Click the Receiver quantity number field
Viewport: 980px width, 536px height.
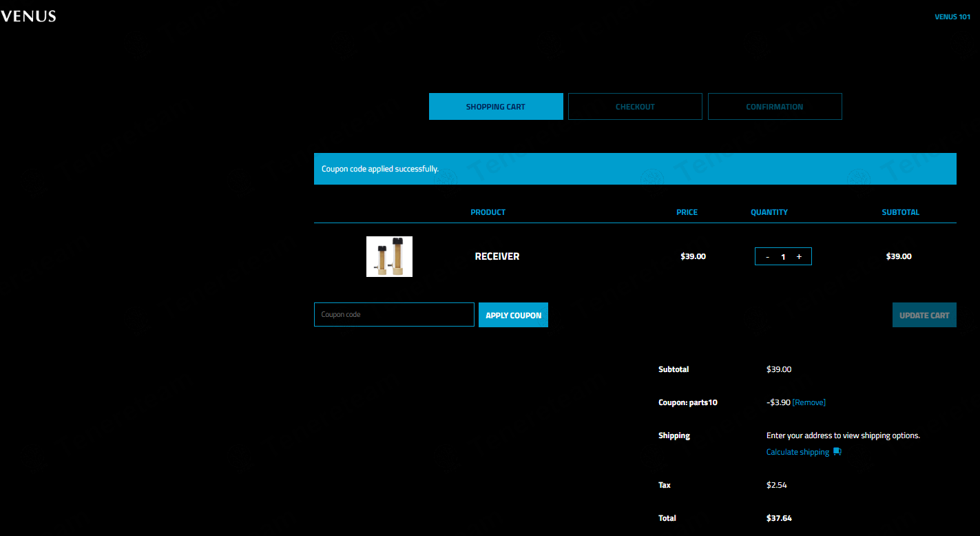click(x=783, y=257)
